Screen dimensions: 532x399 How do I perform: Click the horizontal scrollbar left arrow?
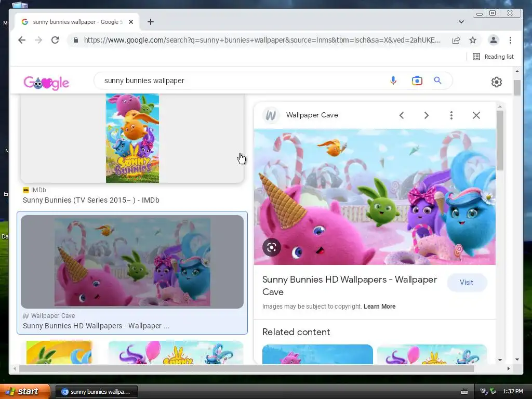(14, 368)
